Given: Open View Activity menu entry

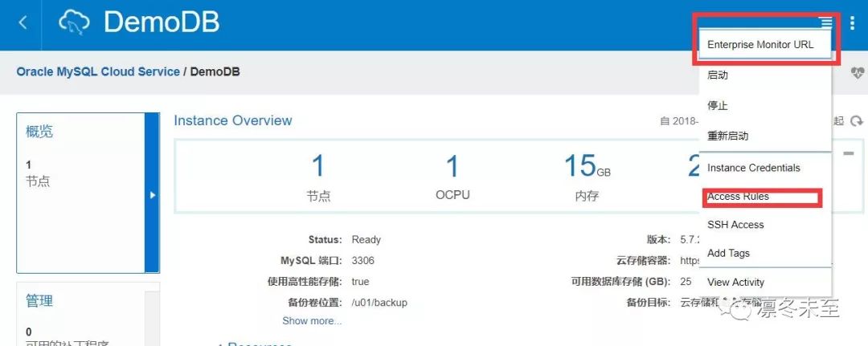Looking at the screenshot, I should coord(764,283).
